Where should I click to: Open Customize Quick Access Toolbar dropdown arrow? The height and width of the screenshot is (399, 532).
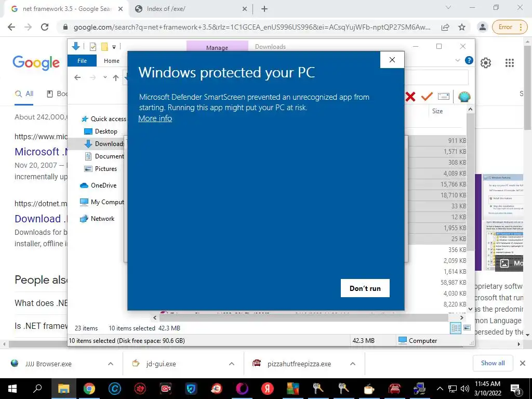click(x=114, y=47)
